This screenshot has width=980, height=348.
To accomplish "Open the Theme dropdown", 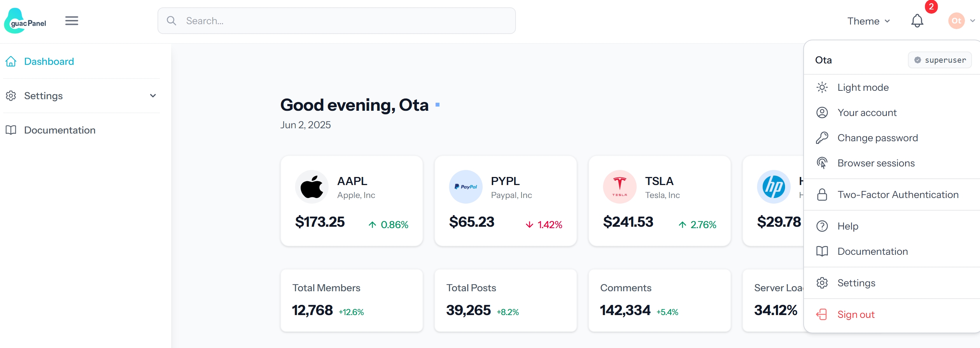I will tap(869, 21).
